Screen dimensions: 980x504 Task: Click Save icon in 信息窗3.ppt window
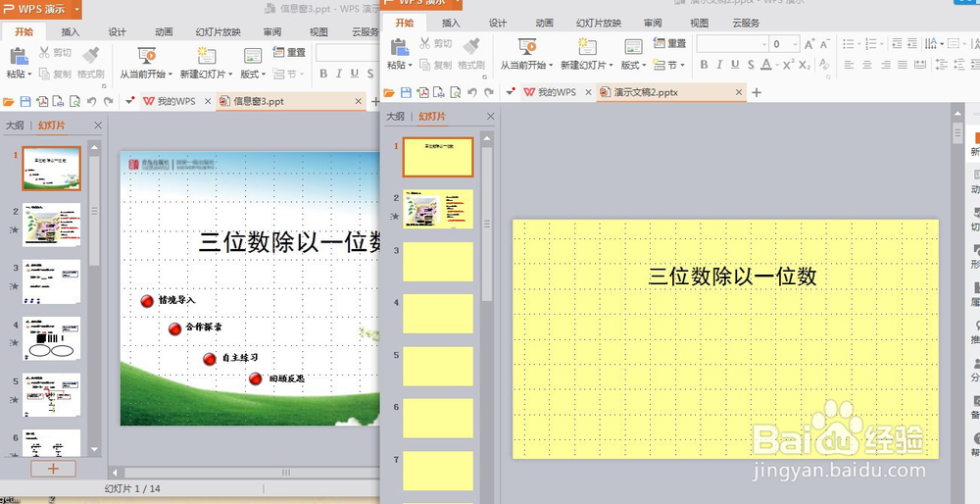click(25, 101)
